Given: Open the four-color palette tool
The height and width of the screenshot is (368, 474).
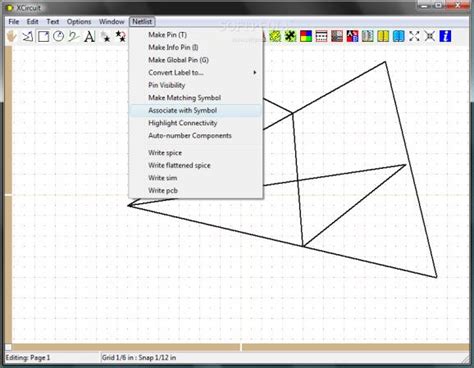Looking at the screenshot, I should coord(306,36).
